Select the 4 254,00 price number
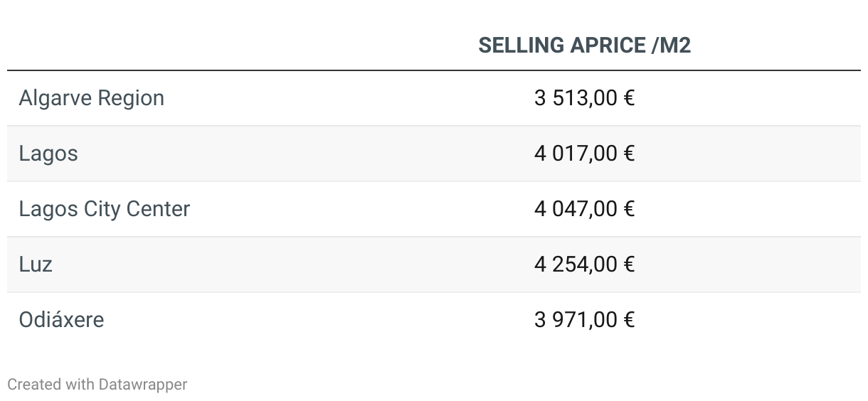 576,264
